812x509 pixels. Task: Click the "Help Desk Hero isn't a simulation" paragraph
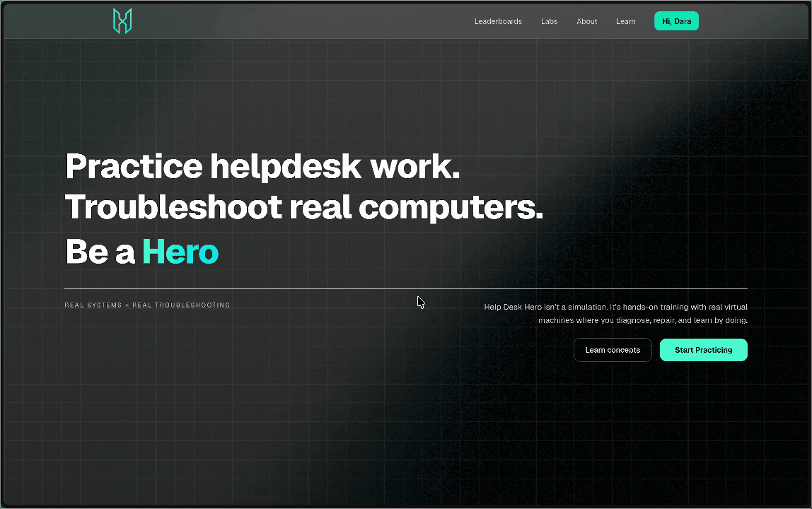pos(616,313)
